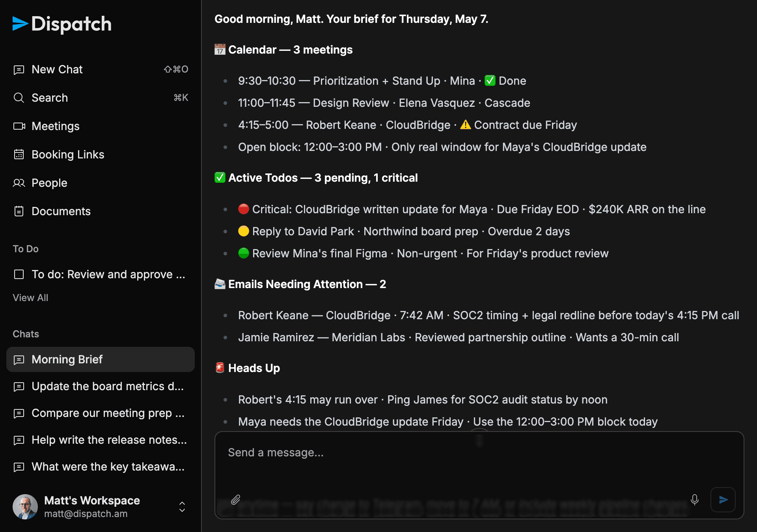Image resolution: width=757 pixels, height=532 pixels.
Task: Go to Meetings section
Action: click(101, 126)
